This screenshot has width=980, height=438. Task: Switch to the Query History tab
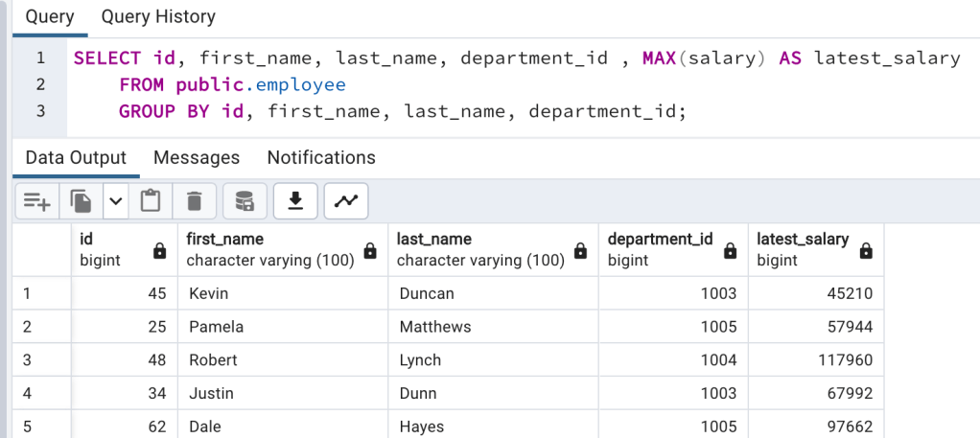(158, 17)
